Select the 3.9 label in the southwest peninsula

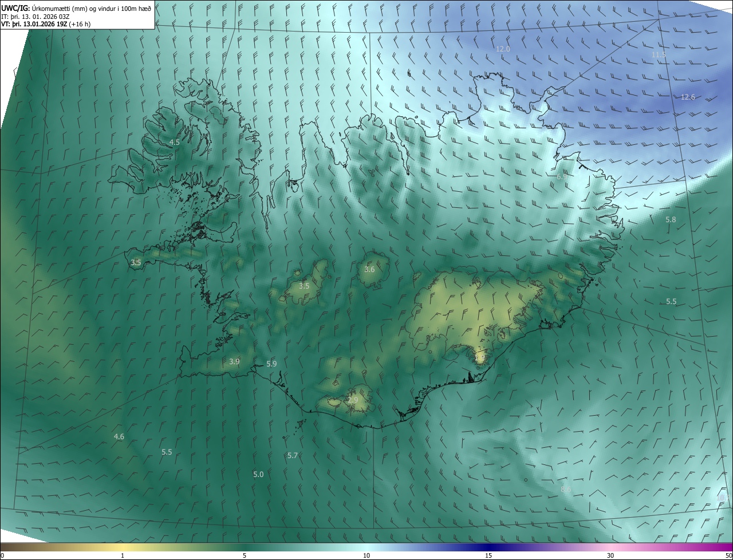click(234, 361)
